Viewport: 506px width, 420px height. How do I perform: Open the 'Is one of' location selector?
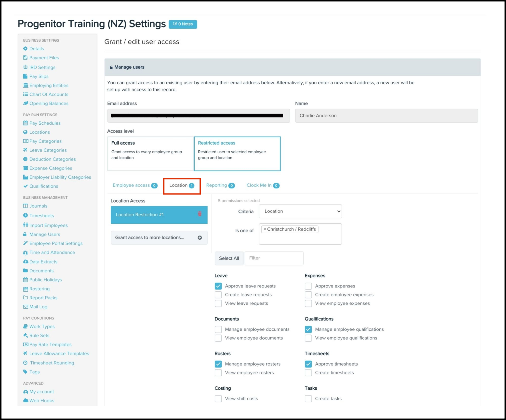click(300, 238)
